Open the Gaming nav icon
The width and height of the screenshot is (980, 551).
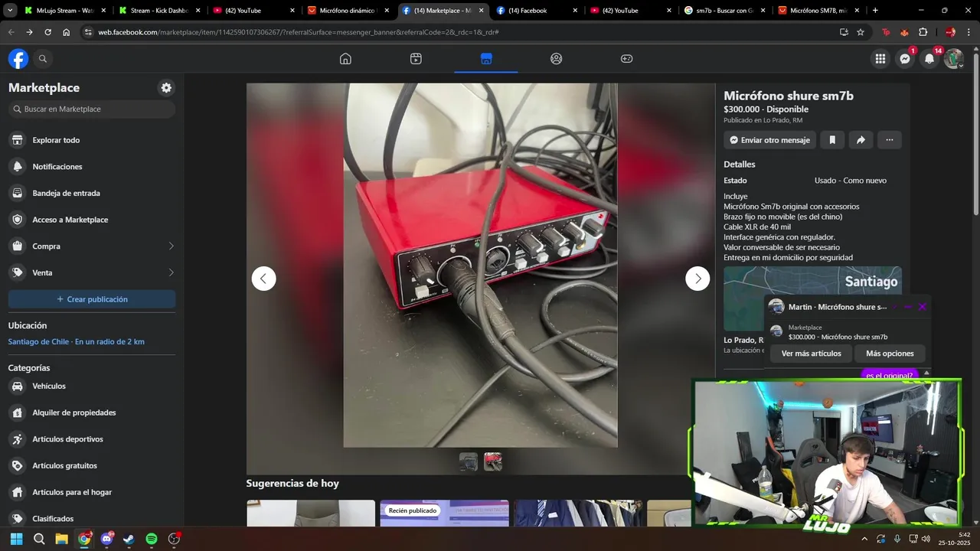626,59
